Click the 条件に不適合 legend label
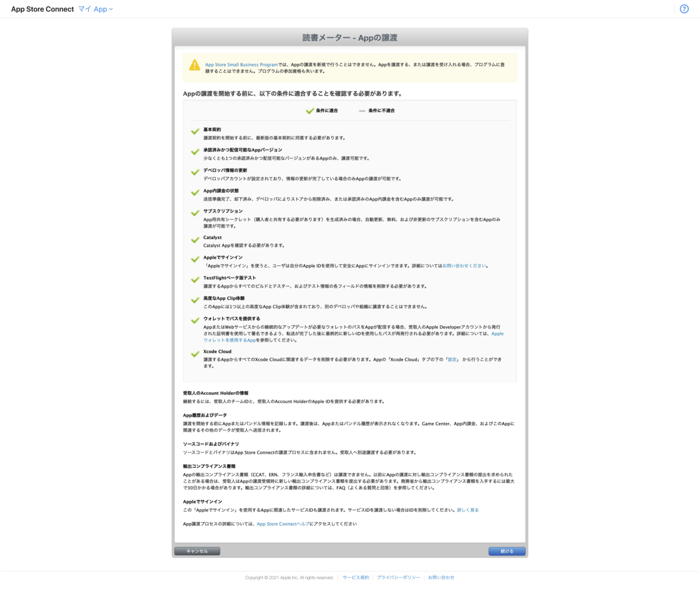 coord(381,111)
